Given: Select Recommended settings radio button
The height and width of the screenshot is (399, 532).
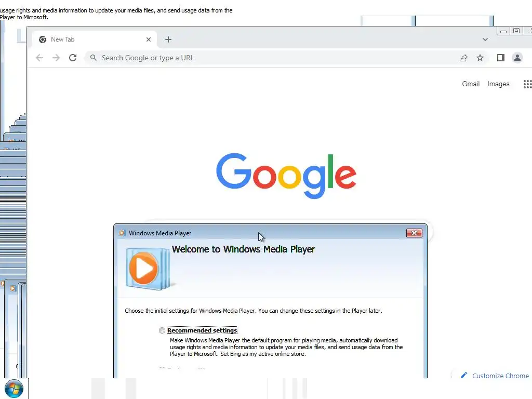Looking at the screenshot, I should 162,330.
